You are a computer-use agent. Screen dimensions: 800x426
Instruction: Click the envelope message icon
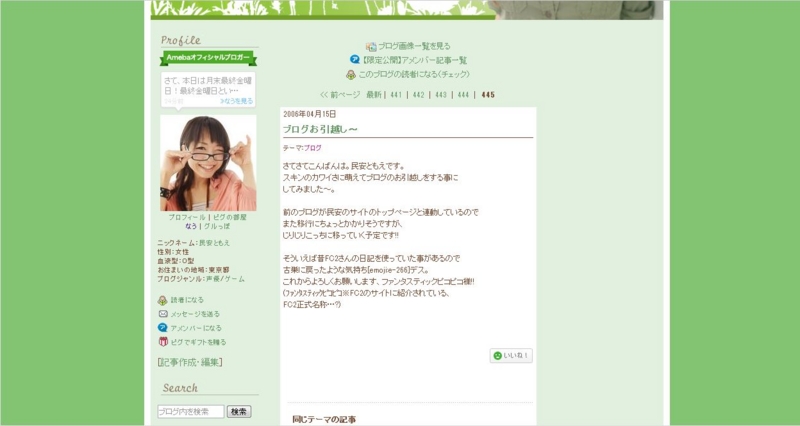163,314
